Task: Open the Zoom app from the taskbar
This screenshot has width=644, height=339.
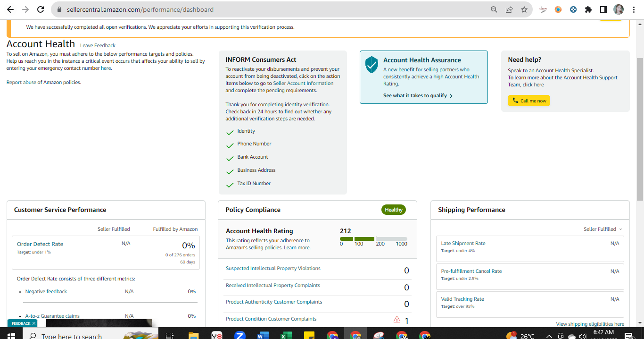Action: click(240, 336)
